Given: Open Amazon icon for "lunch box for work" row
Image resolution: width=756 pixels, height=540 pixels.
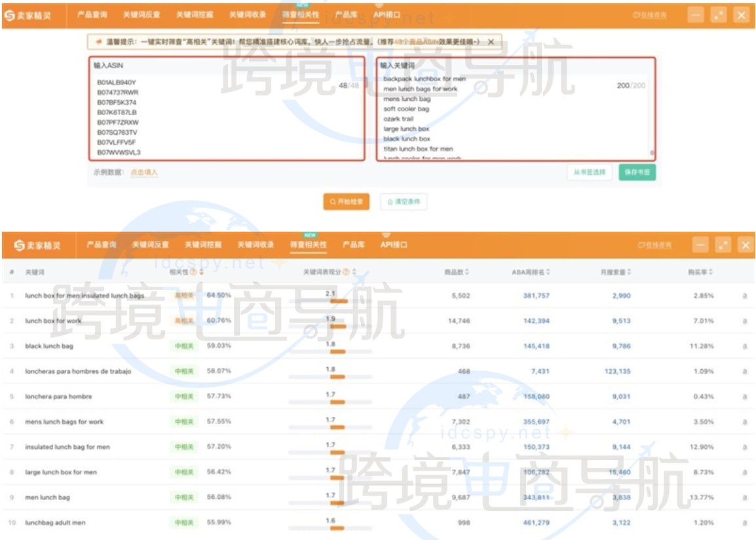Looking at the screenshot, I should pos(745,321).
